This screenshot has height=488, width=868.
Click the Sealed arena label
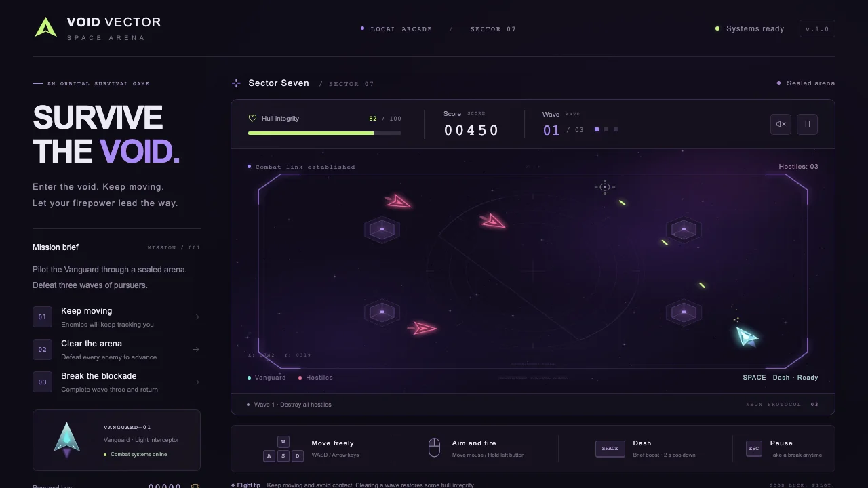coord(810,83)
